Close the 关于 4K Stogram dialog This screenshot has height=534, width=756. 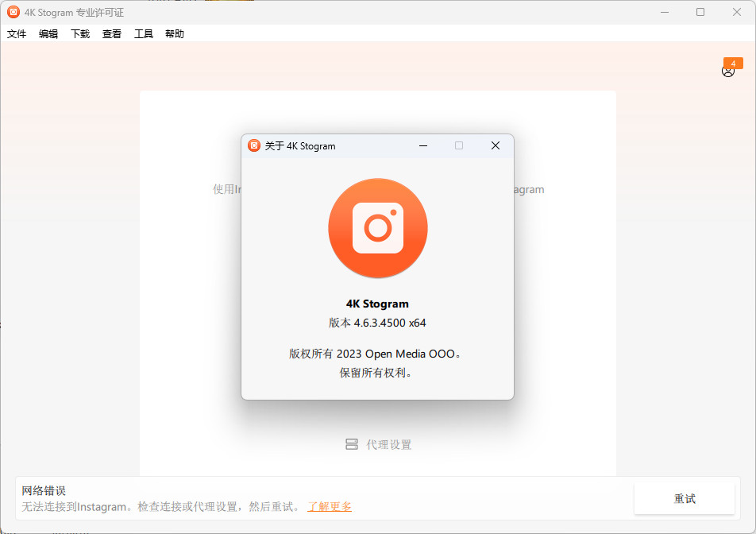coord(496,145)
